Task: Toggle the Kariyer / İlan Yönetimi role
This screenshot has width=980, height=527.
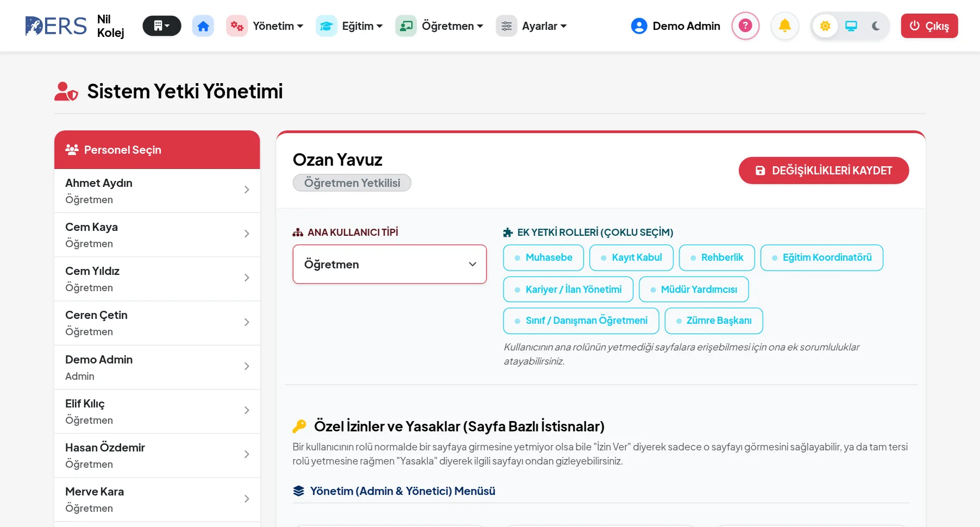Action: (x=568, y=289)
